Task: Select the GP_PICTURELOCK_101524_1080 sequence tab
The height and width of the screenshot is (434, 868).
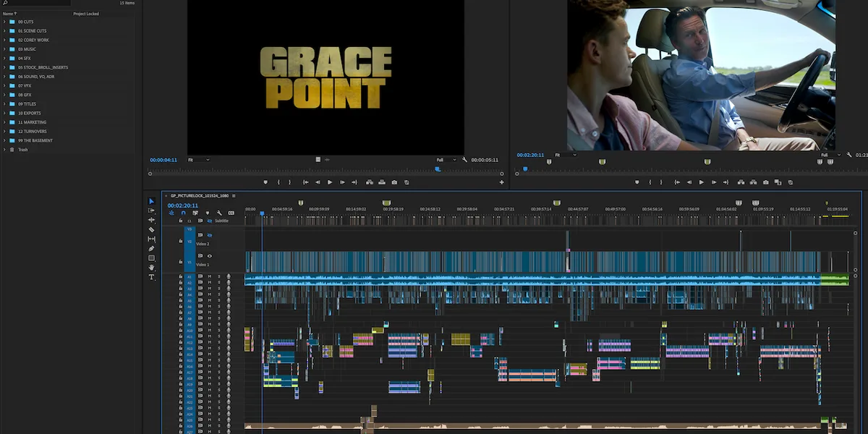Action: point(200,195)
